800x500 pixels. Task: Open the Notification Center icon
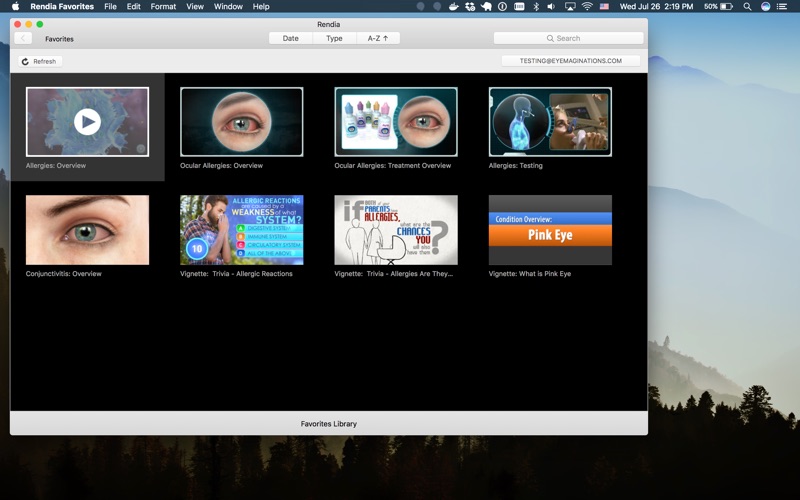coord(782,7)
